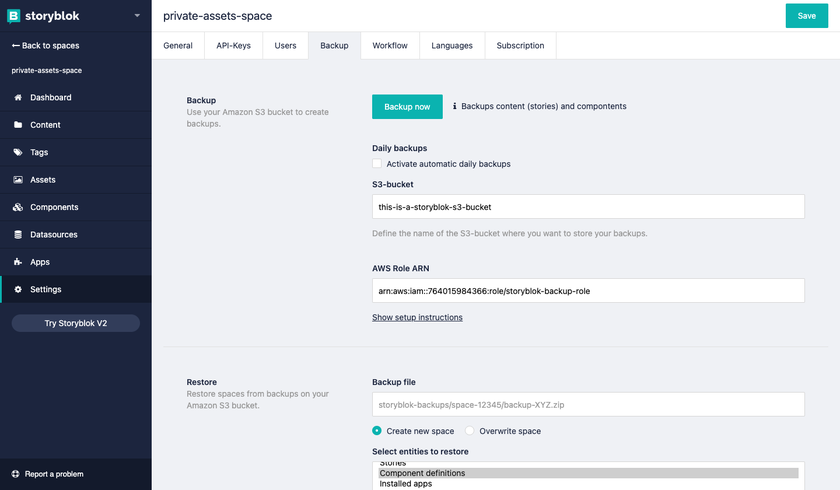840x490 pixels.
Task: Click the Components cubes icon
Action: (18, 207)
